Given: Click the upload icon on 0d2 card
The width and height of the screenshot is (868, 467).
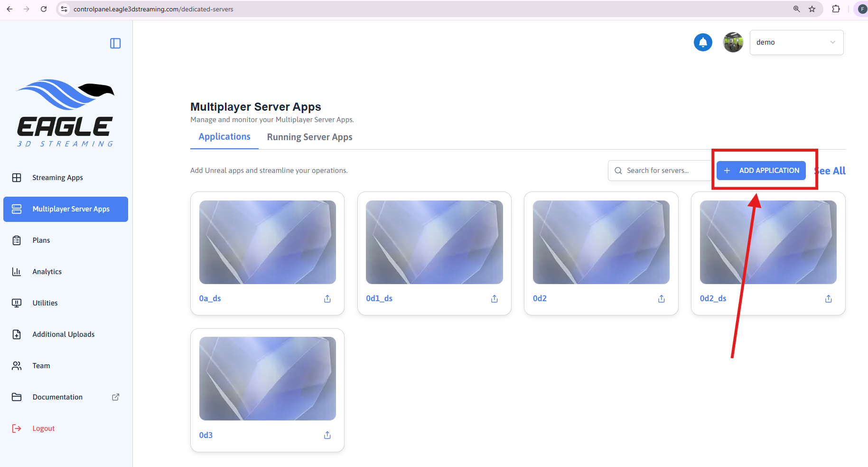Looking at the screenshot, I should tap(662, 299).
